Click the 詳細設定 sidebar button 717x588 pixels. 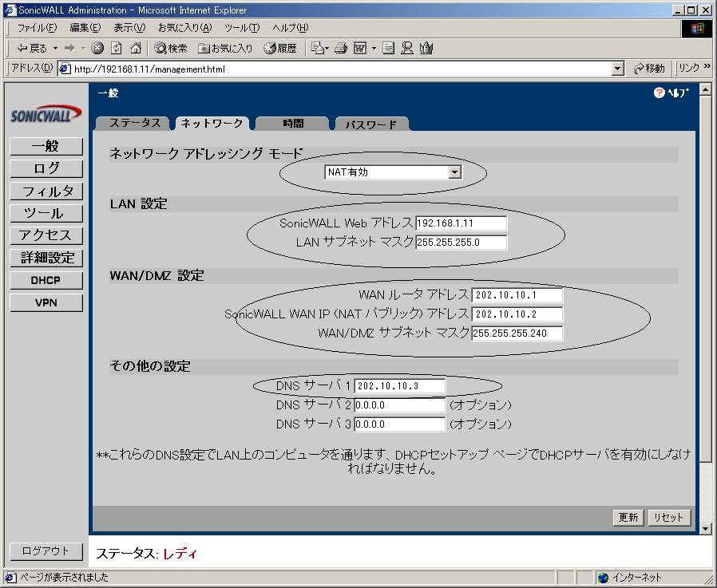pyautogui.click(x=46, y=258)
